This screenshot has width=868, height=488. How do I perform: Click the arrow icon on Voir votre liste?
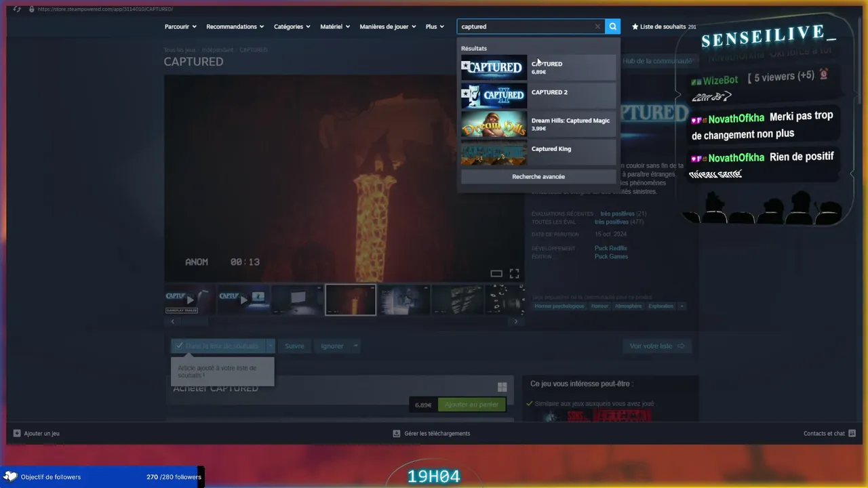(x=681, y=346)
